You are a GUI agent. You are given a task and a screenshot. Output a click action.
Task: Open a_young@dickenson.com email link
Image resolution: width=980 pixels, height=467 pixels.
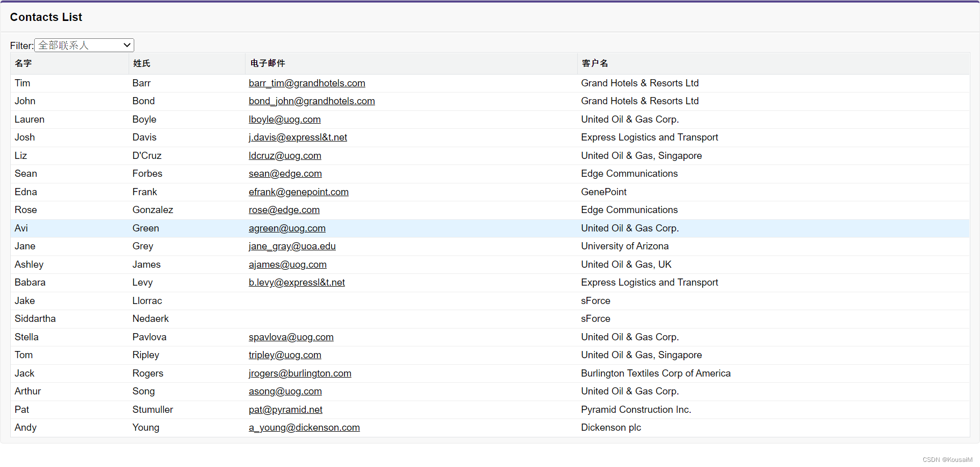point(304,427)
